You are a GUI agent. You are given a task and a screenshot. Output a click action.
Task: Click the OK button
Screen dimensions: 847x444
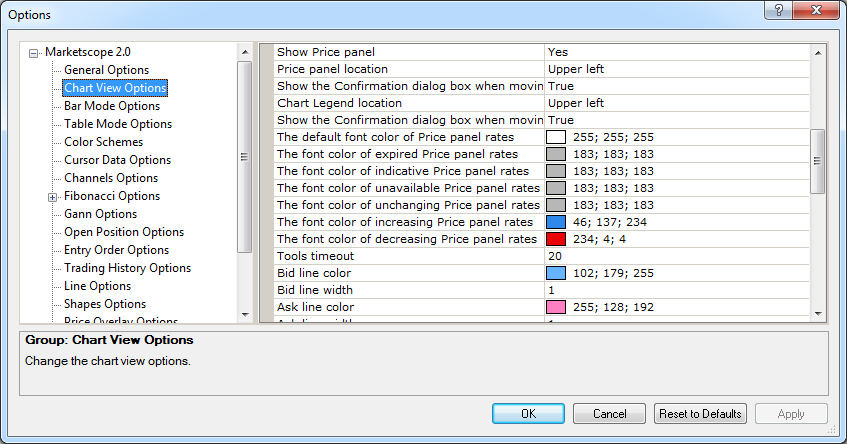[x=528, y=414]
